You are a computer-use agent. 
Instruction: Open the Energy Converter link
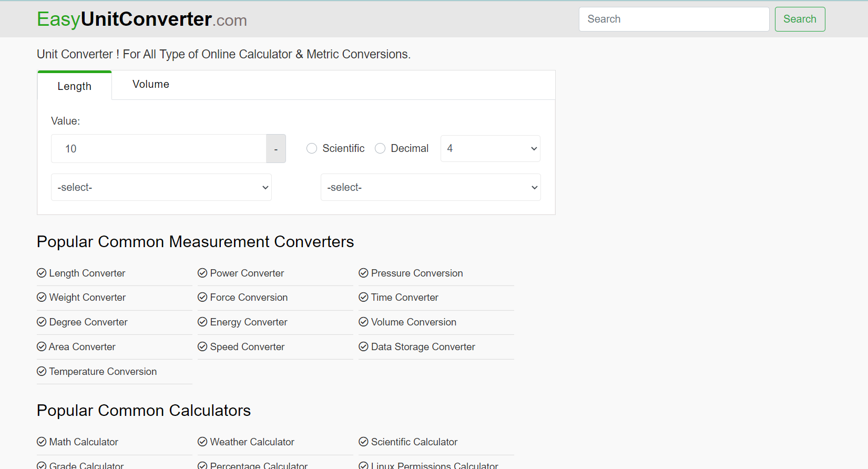coord(249,322)
